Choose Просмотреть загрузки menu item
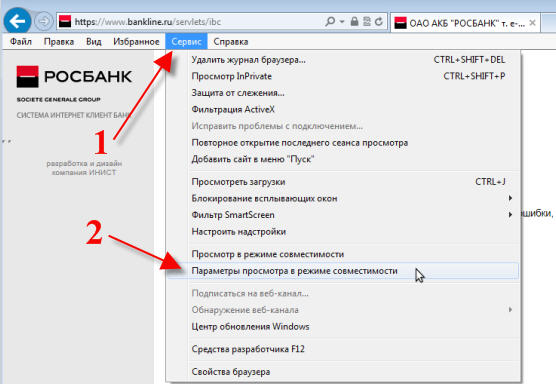Image resolution: width=556 pixels, height=384 pixels. pos(343,182)
